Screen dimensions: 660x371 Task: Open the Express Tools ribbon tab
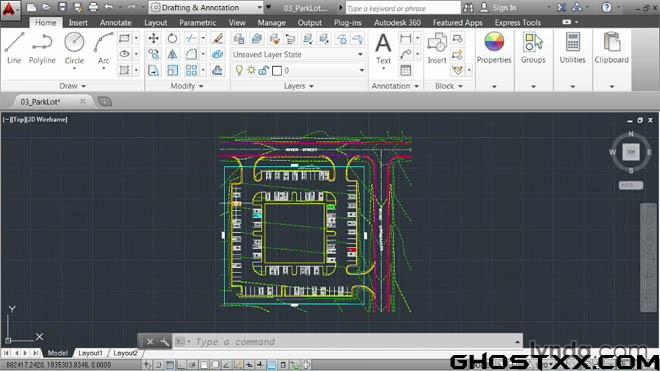[518, 23]
